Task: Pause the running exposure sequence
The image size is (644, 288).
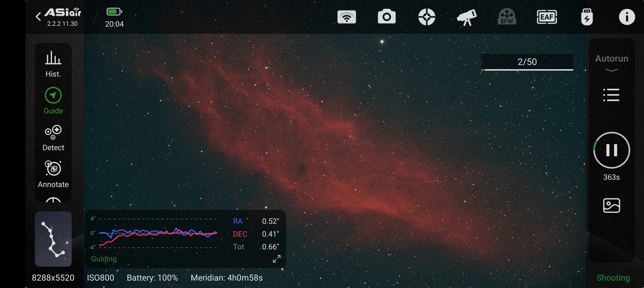Action: click(x=611, y=150)
